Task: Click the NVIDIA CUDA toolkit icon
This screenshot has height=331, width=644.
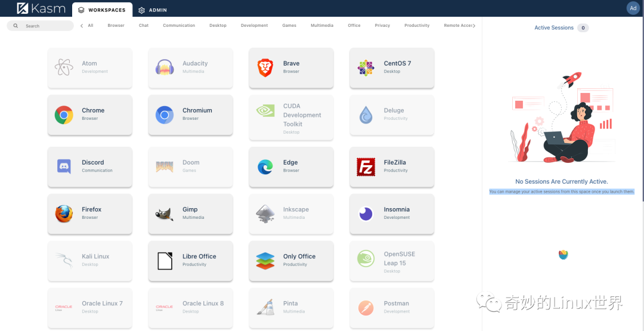Action: pyautogui.click(x=265, y=110)
